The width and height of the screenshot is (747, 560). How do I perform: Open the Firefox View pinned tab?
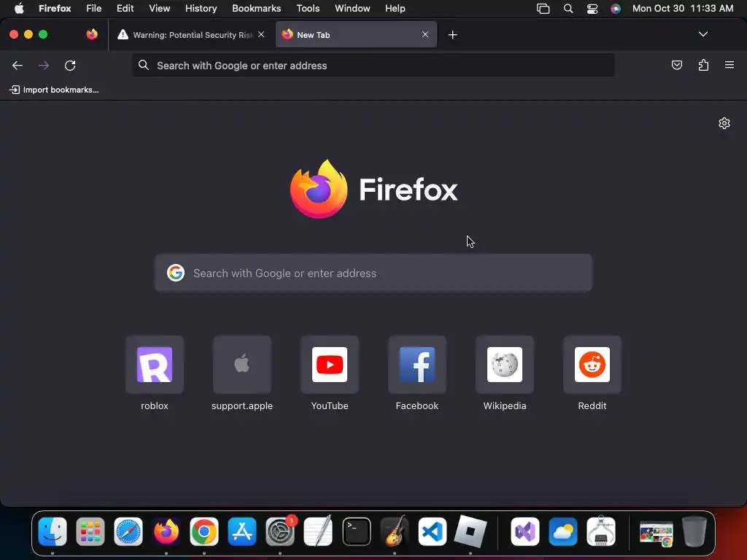[x=92, y=34]
